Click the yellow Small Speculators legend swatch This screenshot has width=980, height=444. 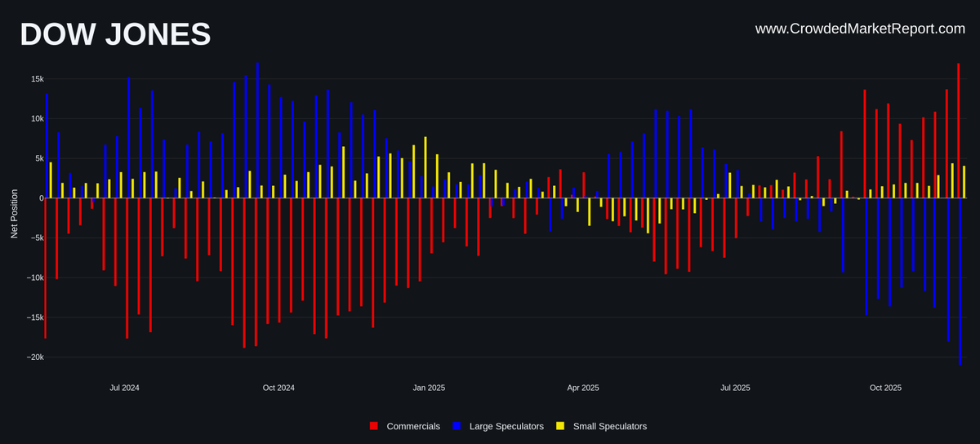(560, 426)
